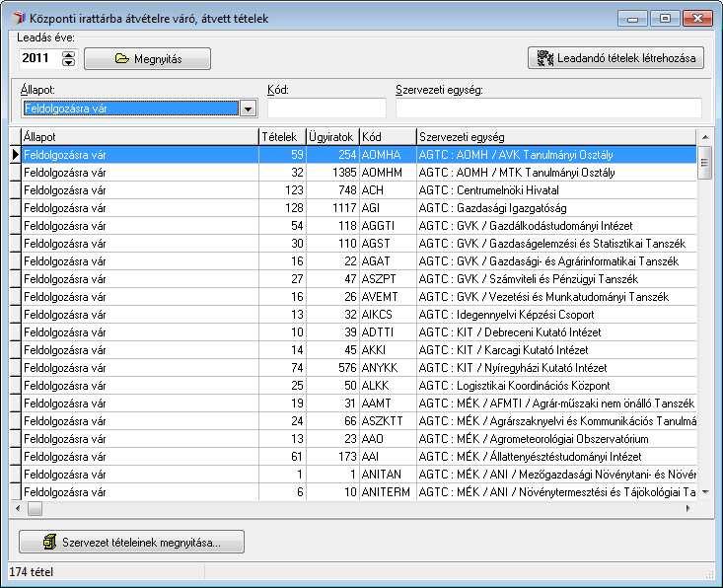Select the ADTTI code cell
Screen dimensions: 723x588
point(388,332)
